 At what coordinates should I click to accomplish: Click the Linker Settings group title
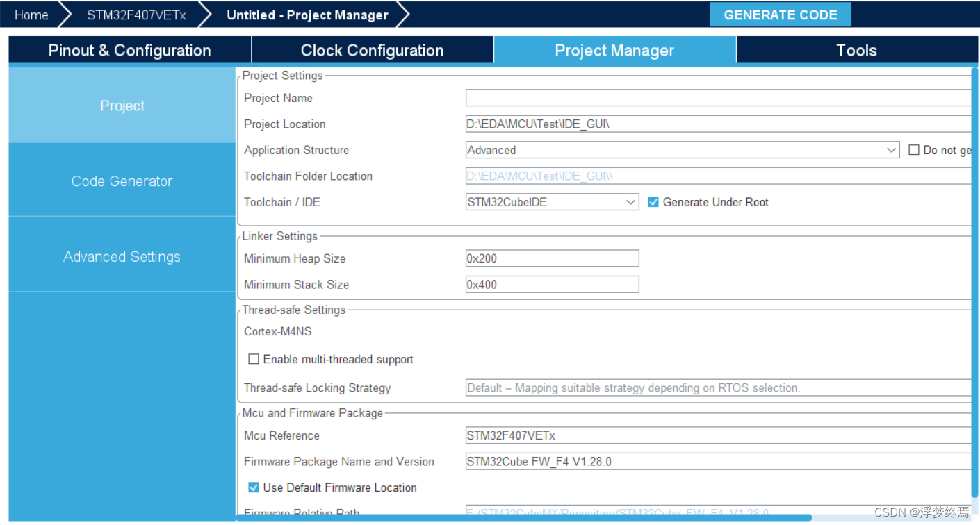tap(280, 236)
